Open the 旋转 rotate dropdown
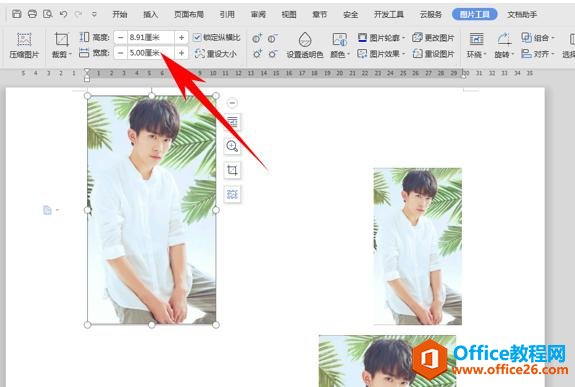The height and width of the screenshot is (387, 575). (504, 45)
